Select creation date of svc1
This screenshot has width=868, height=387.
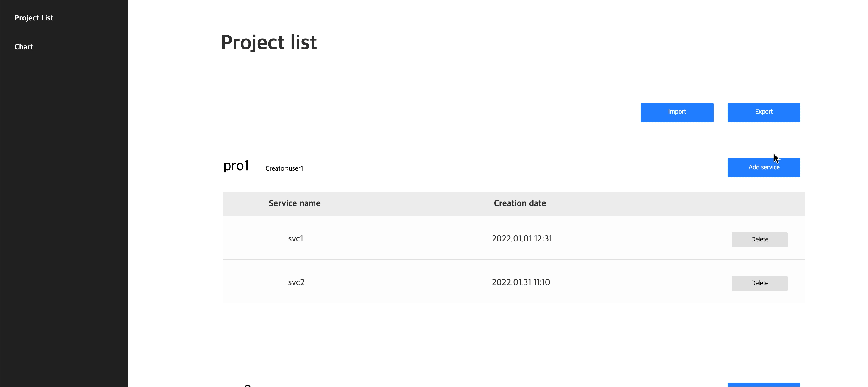[x=521, y=238]
